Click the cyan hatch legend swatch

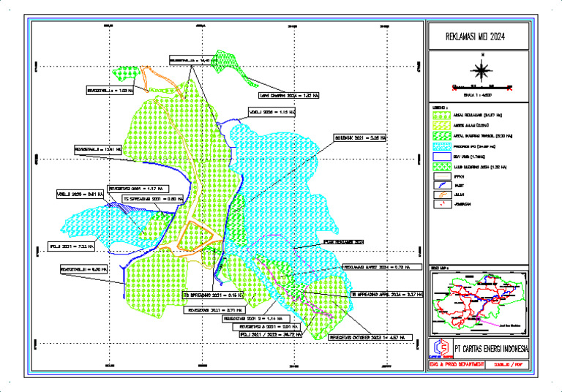tap(442, 146)
